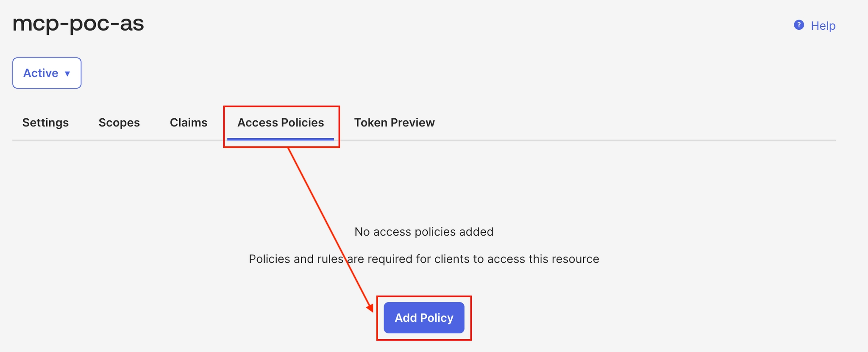Click the mcp-poc-as page heading
868x352 pixels.
[78, 23]
